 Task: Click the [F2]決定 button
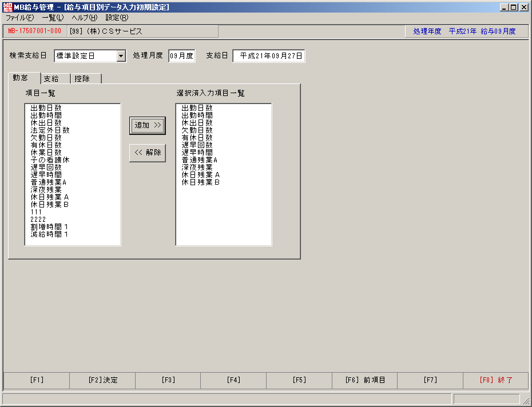pyautogui.click(x=102, y=380)
